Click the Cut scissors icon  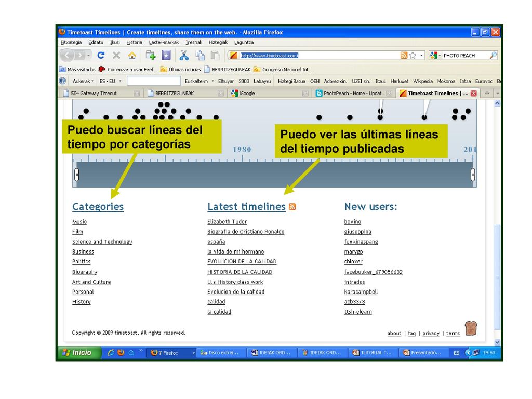pyautogui.click(x=184, y=55)
